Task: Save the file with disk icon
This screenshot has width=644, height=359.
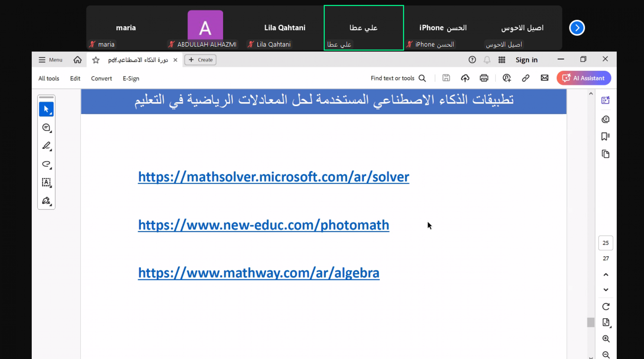Action: (446, 78)
